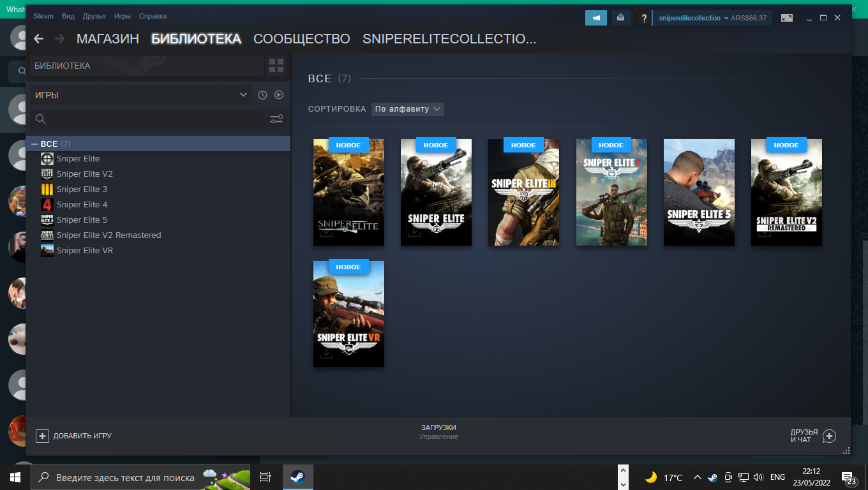Image resolution: width=868 pixels, height=490 pixels.
Task: Open advanced filter settings icon
Action: (x=276, y=119)
